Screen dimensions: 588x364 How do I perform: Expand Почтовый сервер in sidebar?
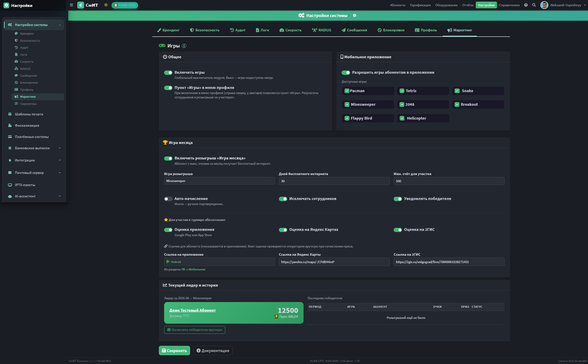pos(34,173)
